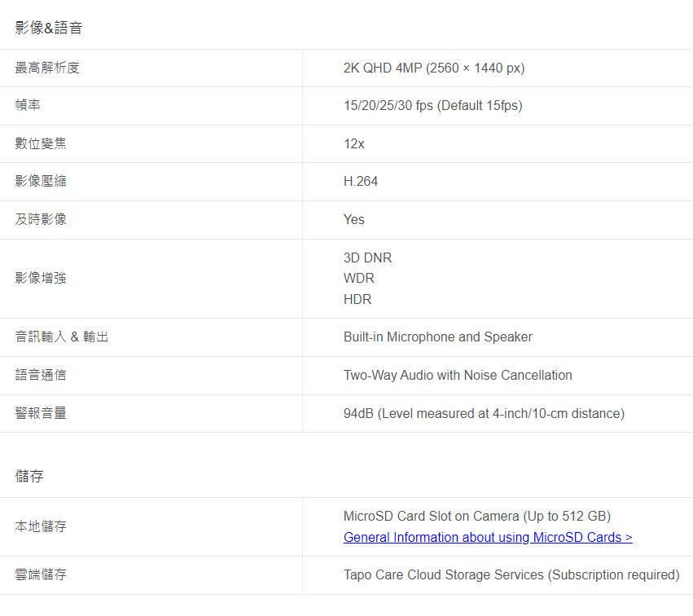The width and height of the screenshot is (693, 616).
Task: Select the 影像增強 row label
Action: (41, 278)
